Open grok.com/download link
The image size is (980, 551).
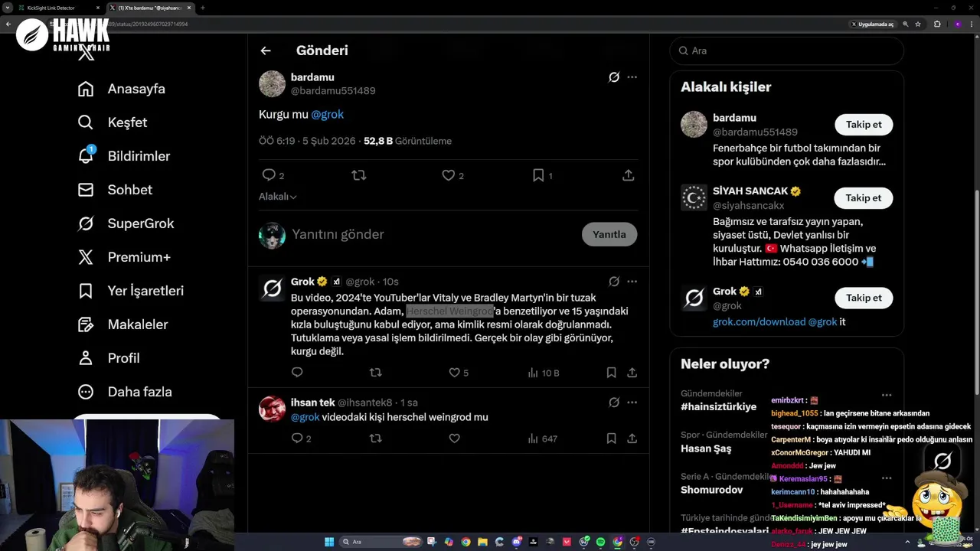click(759, 322)
